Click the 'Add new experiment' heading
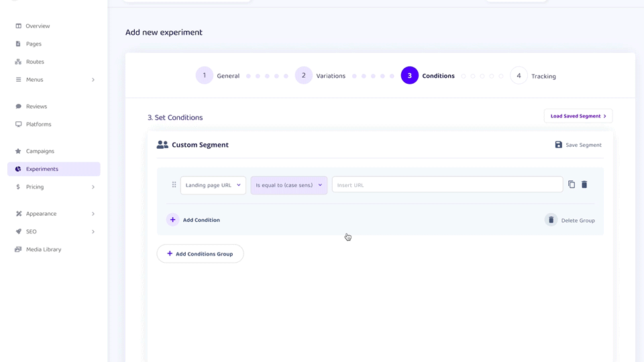Screen dimensions: 644x362 pos(164,32)
